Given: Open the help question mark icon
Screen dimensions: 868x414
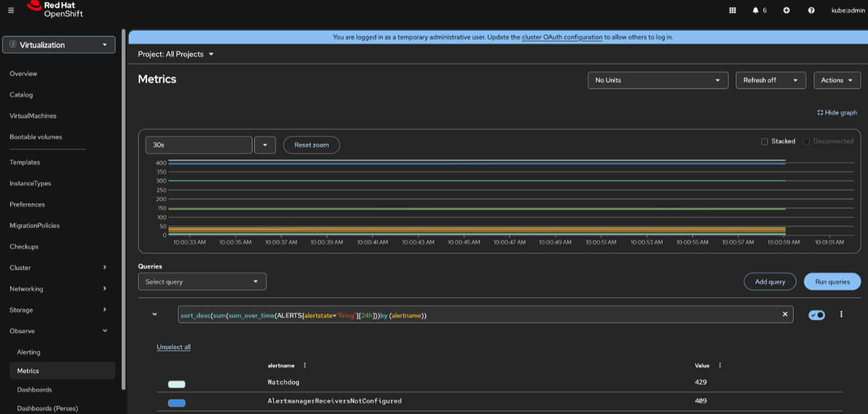Looking at the screenshot, I should click(811, 10).
